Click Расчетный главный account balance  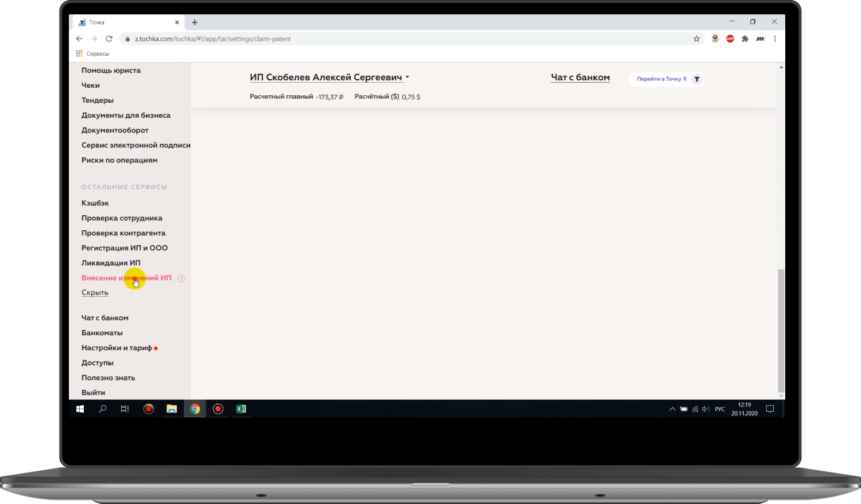point(297,97)
